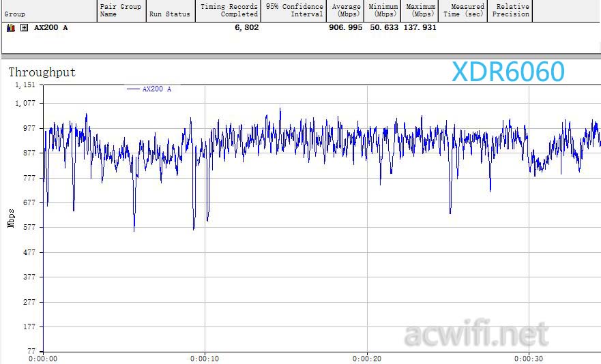Click the Measured Time (sec) header
This screenshot has height=364, width=601.
[x=463, y=11]
